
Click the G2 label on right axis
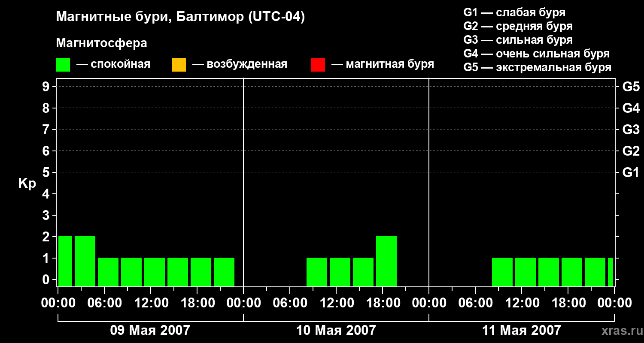pos(631,151)
